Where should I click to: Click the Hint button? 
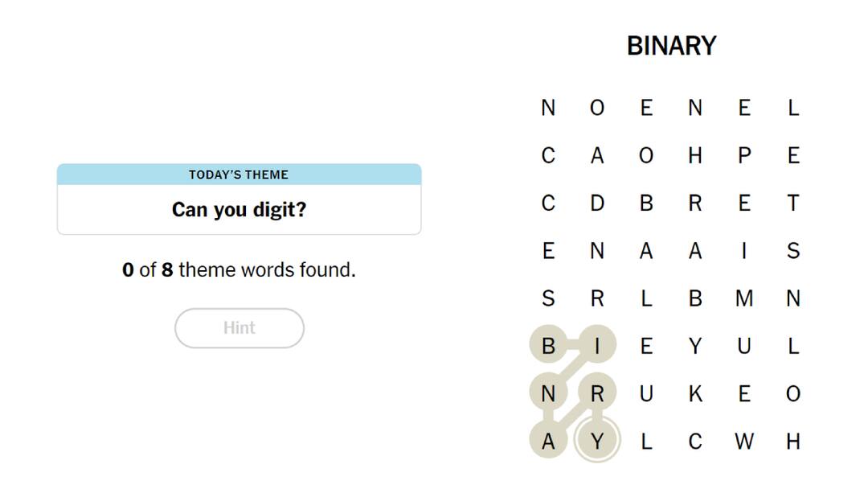point(239,328)
